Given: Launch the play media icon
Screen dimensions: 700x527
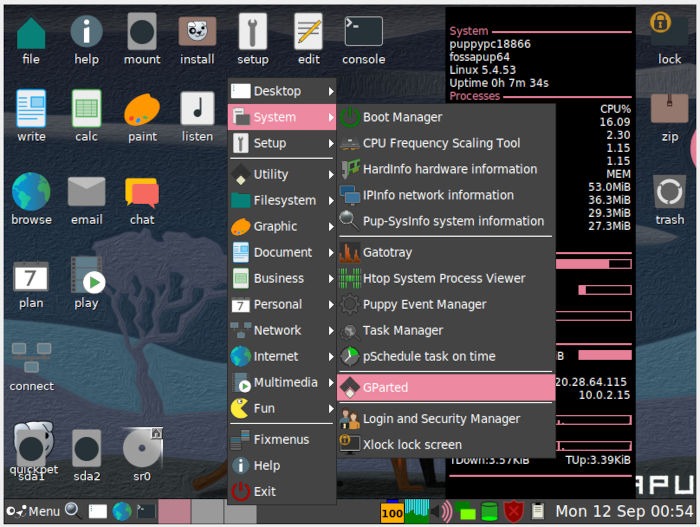Looking at the screenshot, I should (87, 275).
